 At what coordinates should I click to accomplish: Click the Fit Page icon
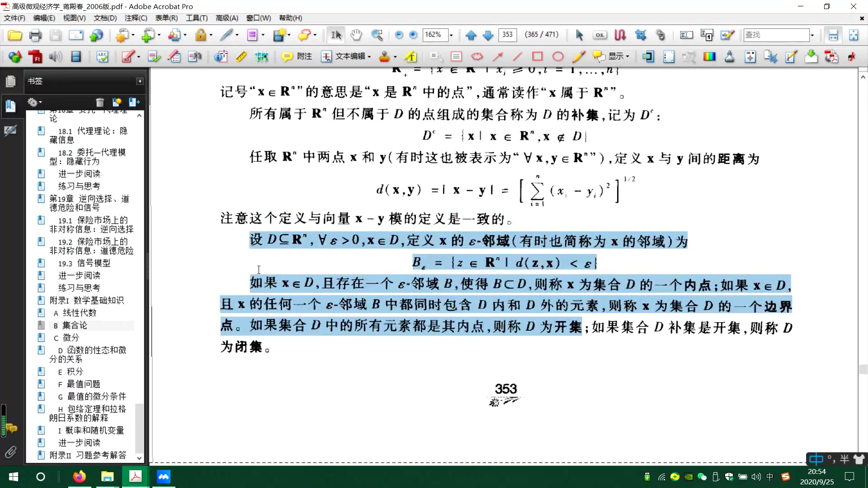click(854, 35)
